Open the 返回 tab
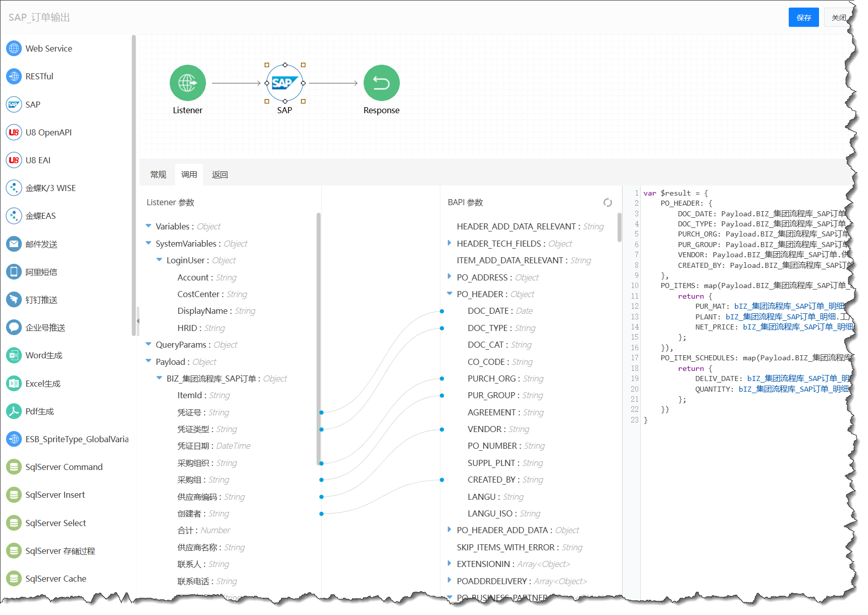Screen dimensions: 868x615 pyautogui.click(x=220, y=175)
